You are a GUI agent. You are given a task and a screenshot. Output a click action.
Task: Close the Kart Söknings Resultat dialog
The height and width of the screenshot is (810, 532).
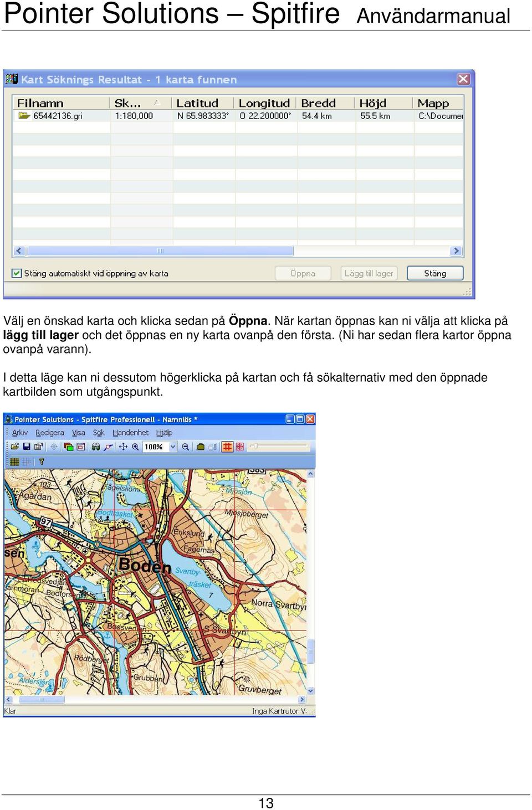pos(463,79)
